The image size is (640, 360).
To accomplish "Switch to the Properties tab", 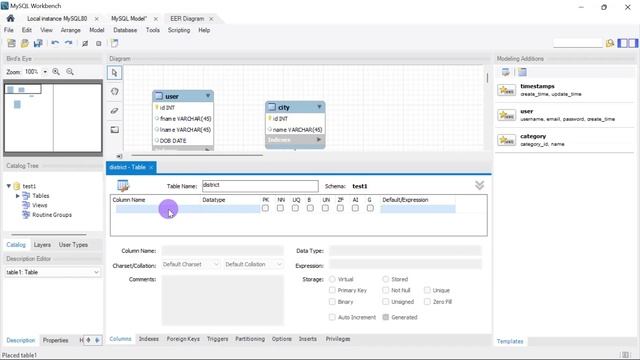I will pyautogui.click(x=56, y=340).
